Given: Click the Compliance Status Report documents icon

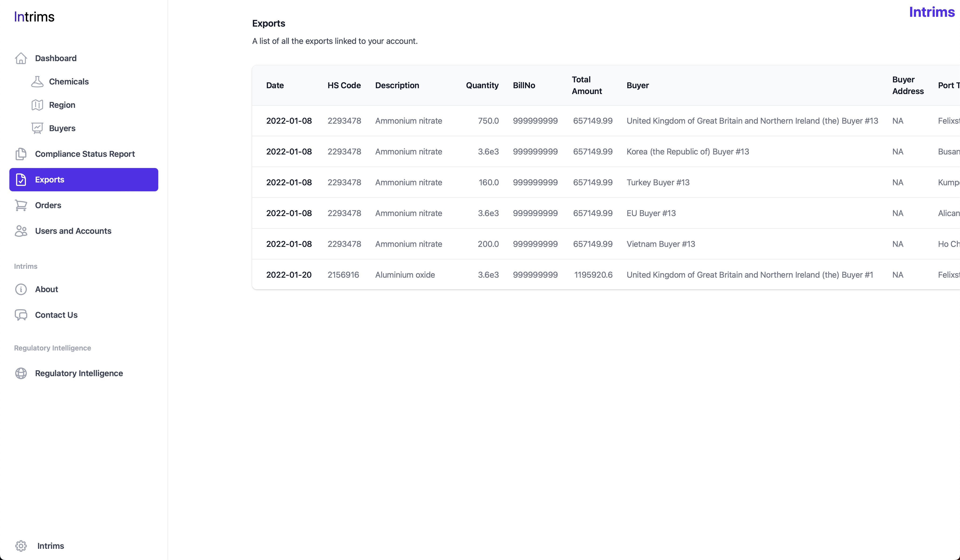Looking at the screenshot, I should coord(21,154).
